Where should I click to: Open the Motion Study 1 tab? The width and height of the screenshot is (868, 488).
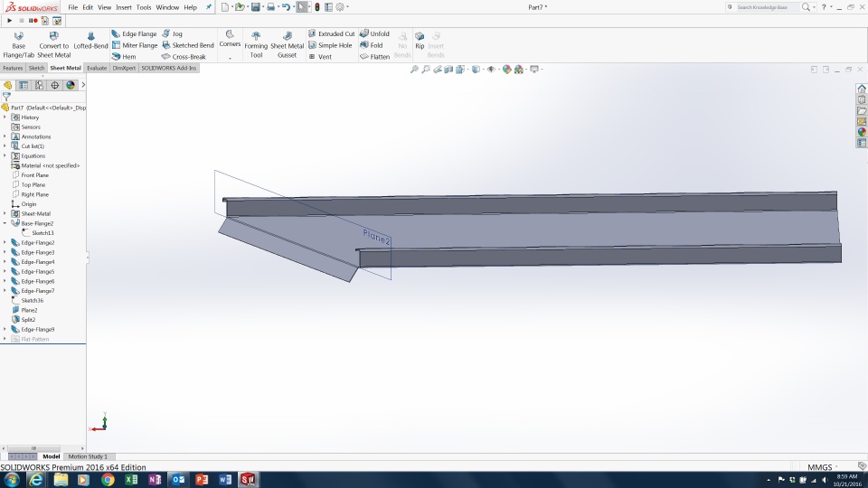point(88,456)
